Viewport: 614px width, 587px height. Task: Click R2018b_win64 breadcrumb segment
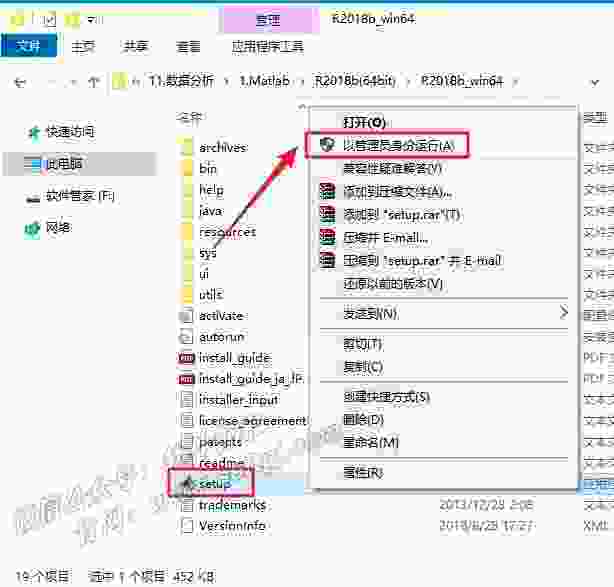click(462, 81)
